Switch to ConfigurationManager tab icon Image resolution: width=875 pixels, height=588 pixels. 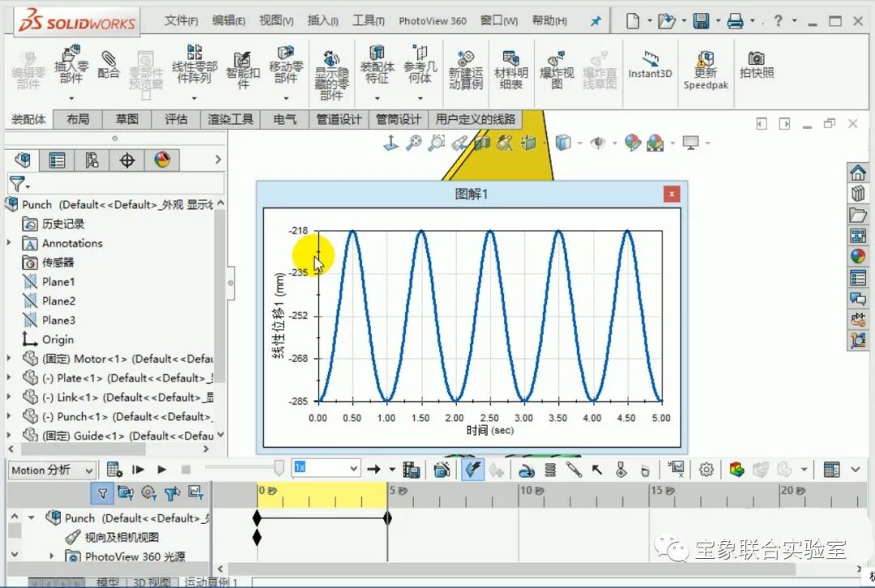coord(92,160)
